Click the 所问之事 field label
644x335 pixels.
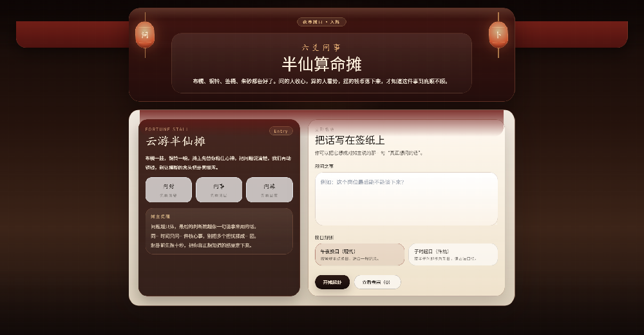point(324,166)
